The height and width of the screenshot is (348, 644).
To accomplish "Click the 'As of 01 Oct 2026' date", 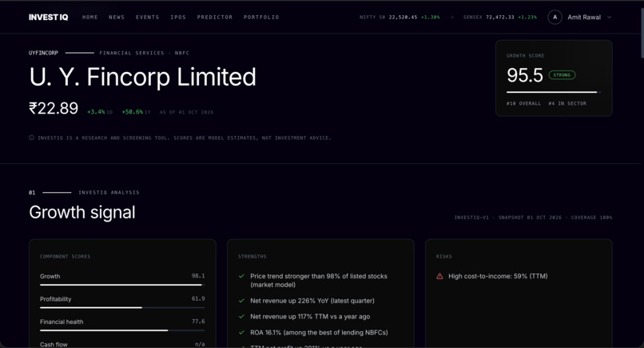I will [x=186, y=112].
